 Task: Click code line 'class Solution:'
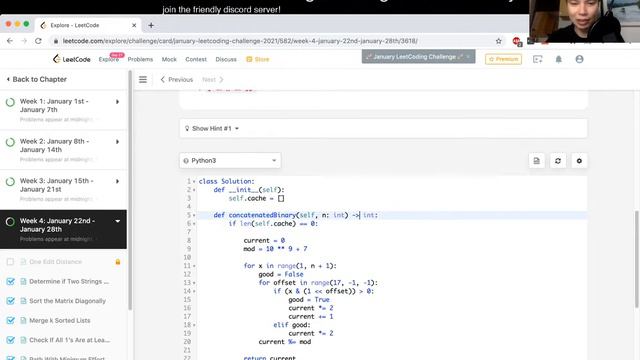click(x=227, y=181)
